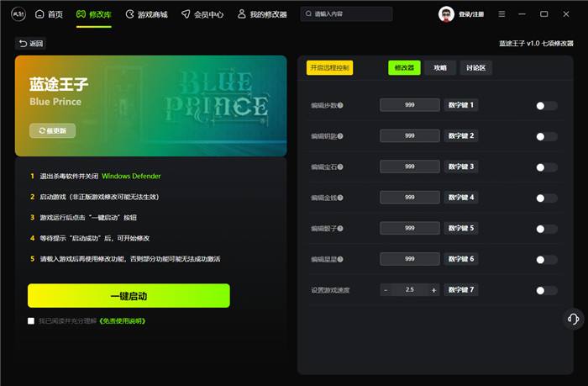Image resolution: width=588 pixels, height=386 pixels.
Task: Enable the 编辑金钱 toggle switch
Action: click(x=546, y=198)
